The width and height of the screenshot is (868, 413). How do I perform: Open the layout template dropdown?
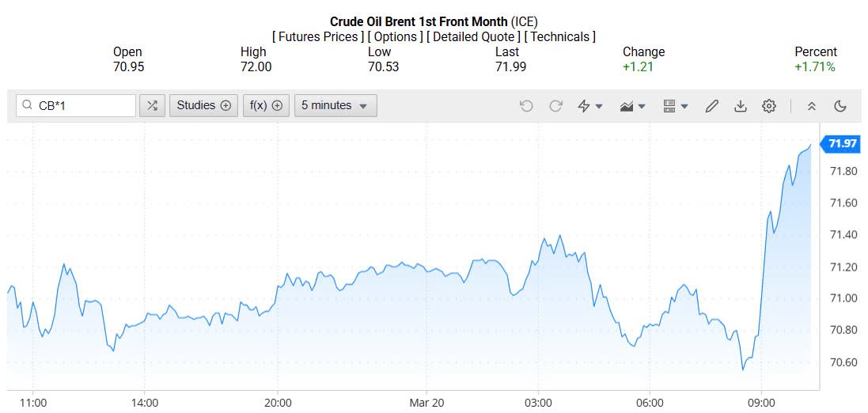(x=675, y=106)
